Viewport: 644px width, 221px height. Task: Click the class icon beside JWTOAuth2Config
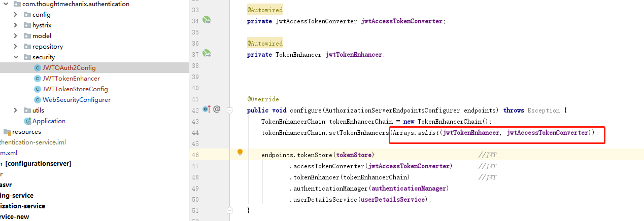pyautogui.click(x=37, y=68)
